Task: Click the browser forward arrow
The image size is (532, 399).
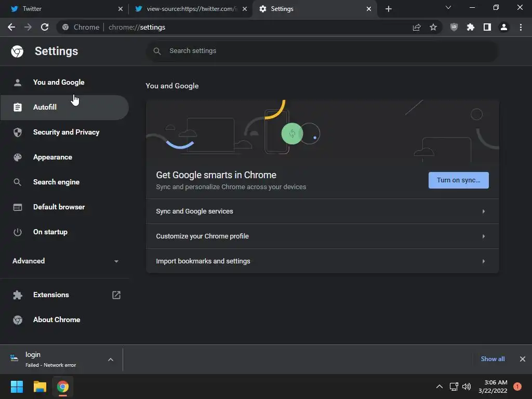Action: [28, 27]
